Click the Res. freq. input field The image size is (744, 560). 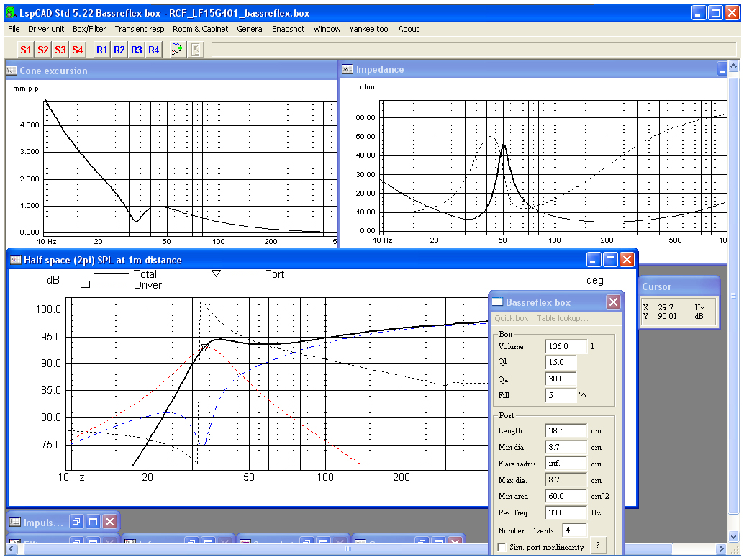pos(566,512)
